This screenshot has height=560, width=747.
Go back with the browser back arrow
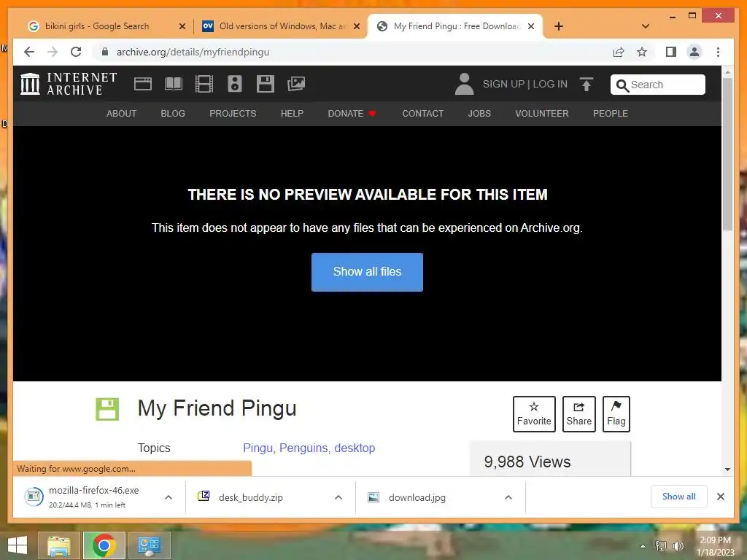click(29, 52)
